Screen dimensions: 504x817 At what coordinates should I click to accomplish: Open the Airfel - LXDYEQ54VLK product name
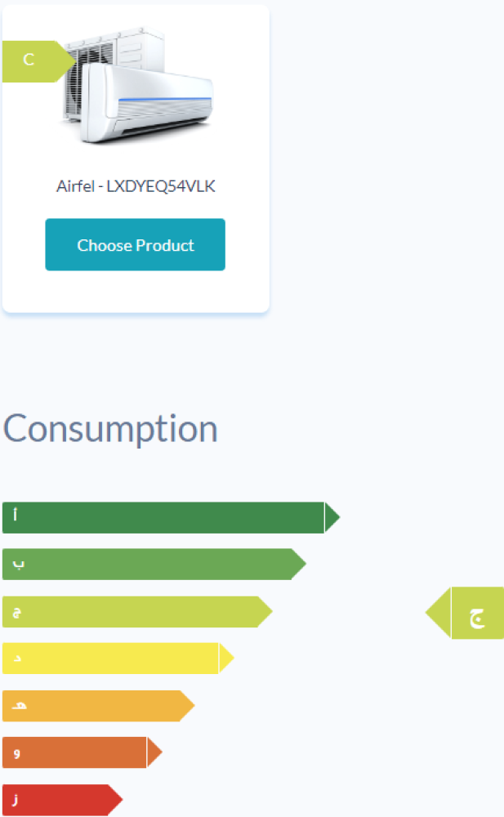coord(136,186)
